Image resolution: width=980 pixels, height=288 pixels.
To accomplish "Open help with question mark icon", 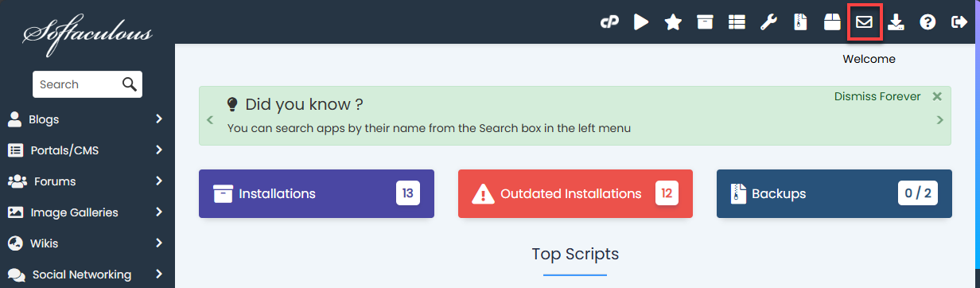I will pyautogui.click(x=927, y=22).
